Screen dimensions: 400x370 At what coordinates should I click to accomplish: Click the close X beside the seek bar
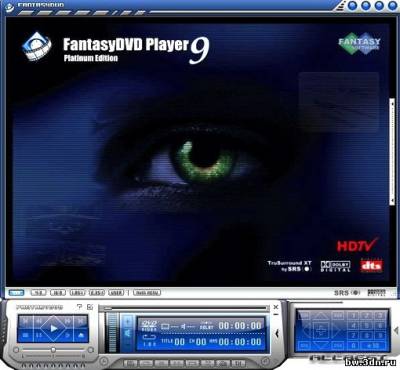[x=276, y=307]
